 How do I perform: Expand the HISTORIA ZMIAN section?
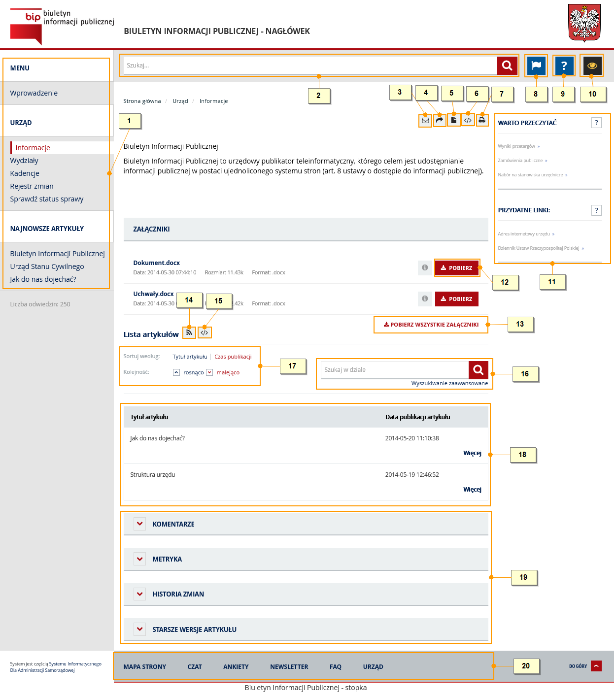tap(140, 594)
